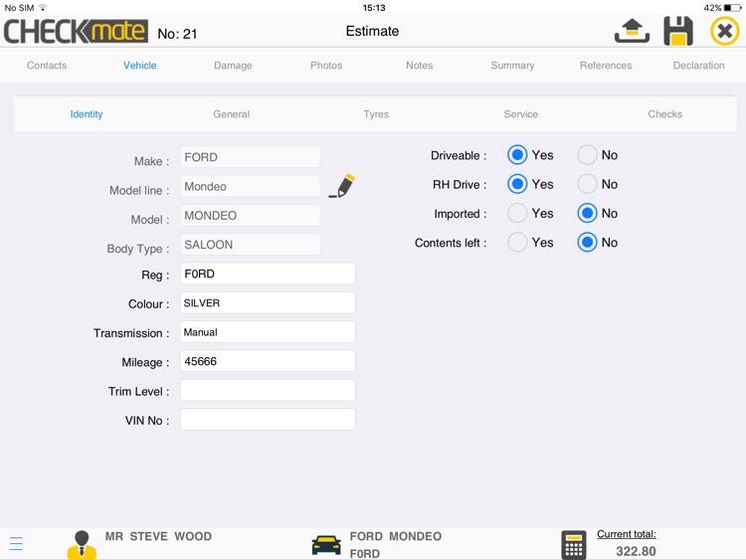Focus the empty VIN No field

(268, 419)
